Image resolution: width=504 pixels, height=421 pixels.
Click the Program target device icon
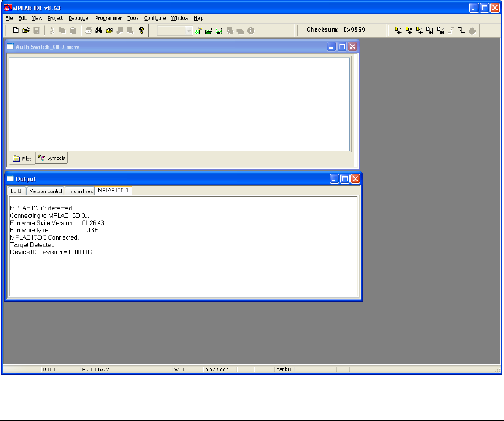click(398, 30)
